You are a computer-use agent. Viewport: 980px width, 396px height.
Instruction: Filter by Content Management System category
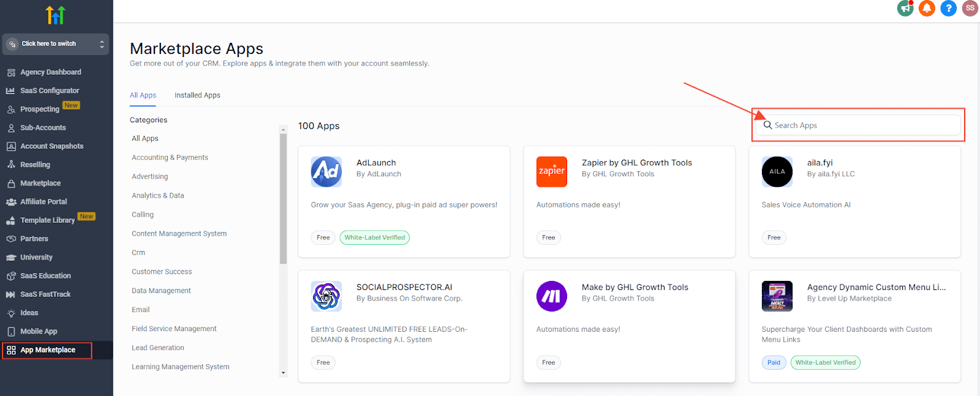tap(179, 234)
